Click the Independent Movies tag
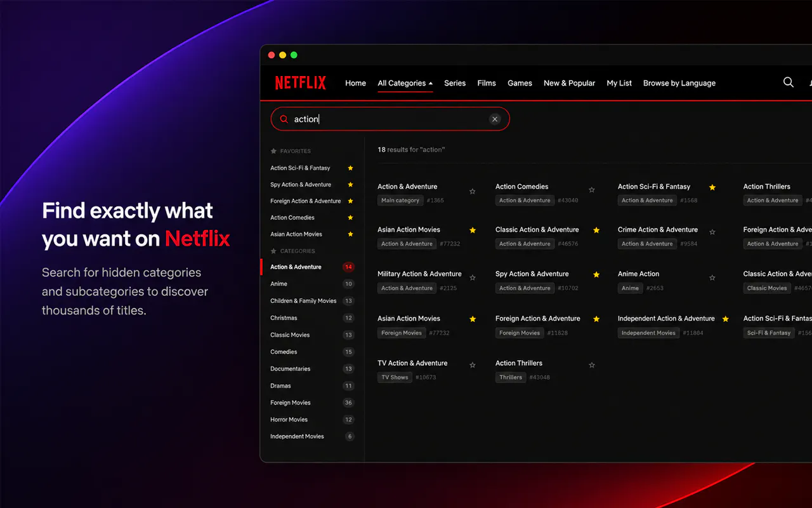The width and height of the screenshot is (812, 508). click(648, 333)
